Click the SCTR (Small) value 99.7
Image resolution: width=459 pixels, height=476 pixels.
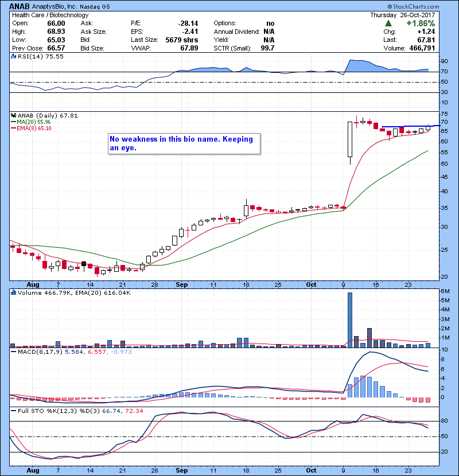pos(267,48)
